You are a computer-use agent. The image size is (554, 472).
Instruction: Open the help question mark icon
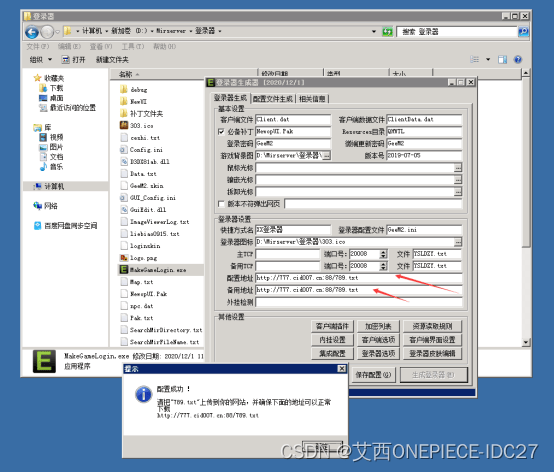[x=518, y=60]
